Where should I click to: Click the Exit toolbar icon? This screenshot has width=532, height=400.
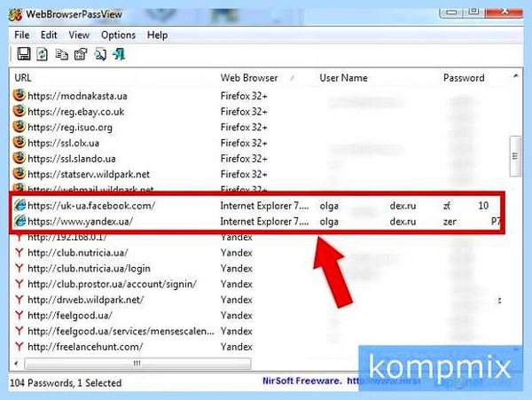click(x=119, y=54)
